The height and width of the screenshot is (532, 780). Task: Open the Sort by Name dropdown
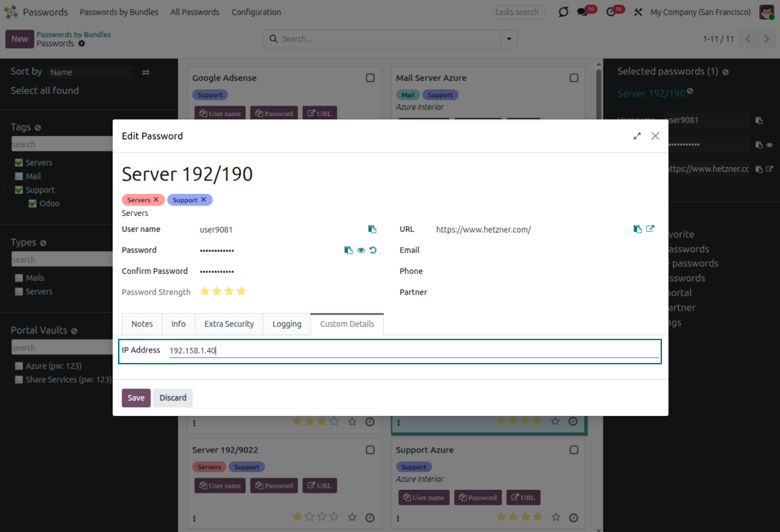[x=92, y=72]
